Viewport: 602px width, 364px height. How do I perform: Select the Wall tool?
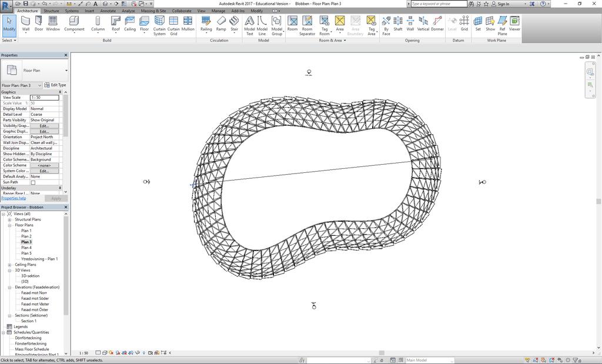click(x=25, y=24)
